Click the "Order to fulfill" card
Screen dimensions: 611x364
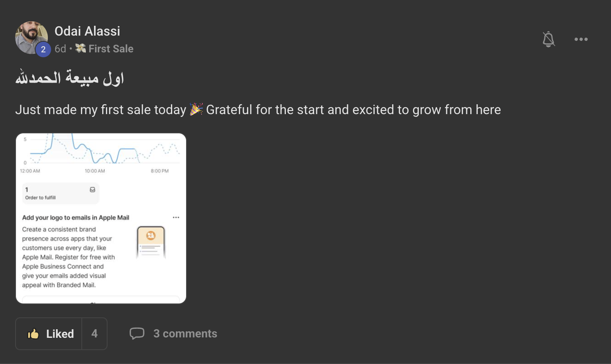click(x=60, y=193)
